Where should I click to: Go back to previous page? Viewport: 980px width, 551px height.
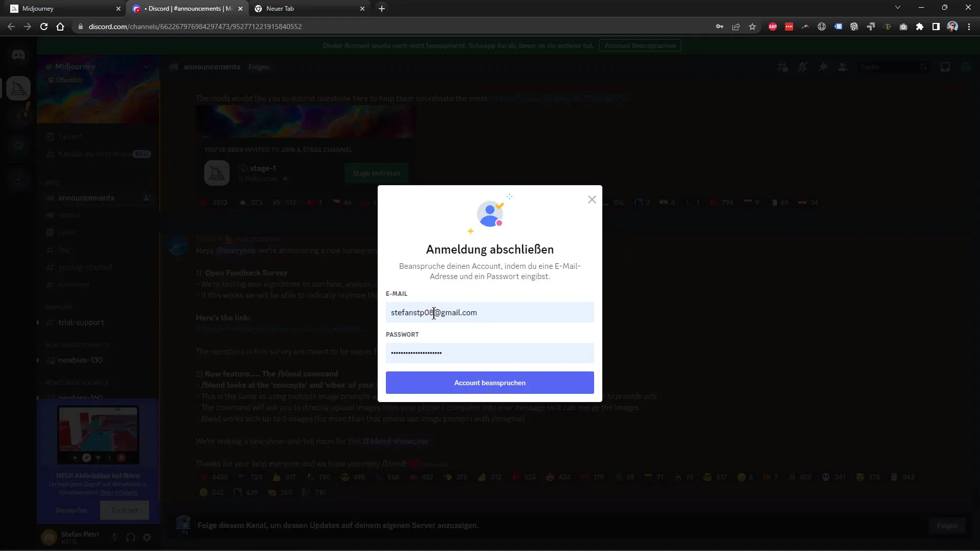pos(11,27)
